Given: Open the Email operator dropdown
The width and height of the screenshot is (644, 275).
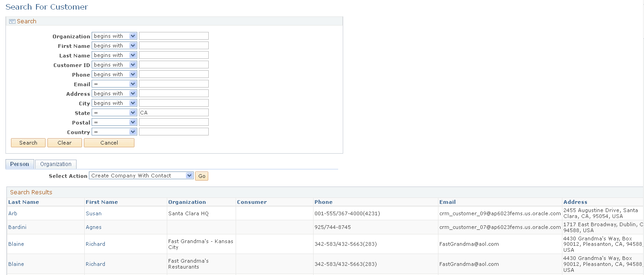Looking at the screenshot, I should click(x=114, y=83).
